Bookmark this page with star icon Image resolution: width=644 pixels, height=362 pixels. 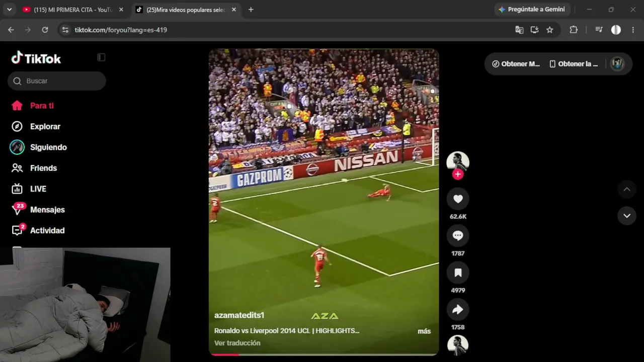coord(550,30)
